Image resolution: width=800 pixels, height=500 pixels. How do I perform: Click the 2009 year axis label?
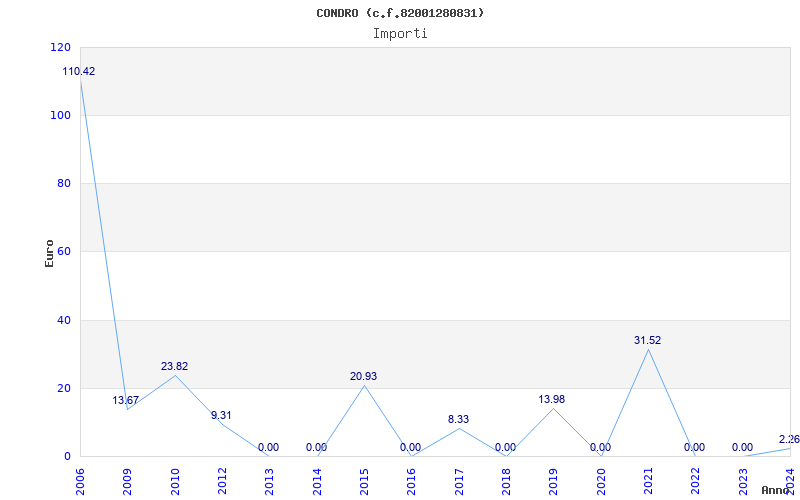[x=128, y=482]
